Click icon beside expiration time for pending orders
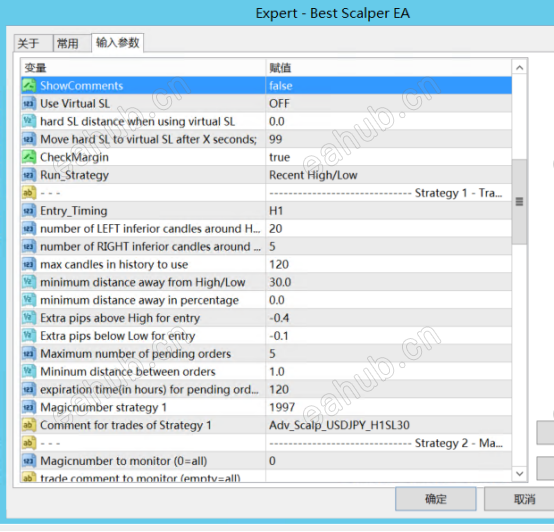 29,390
